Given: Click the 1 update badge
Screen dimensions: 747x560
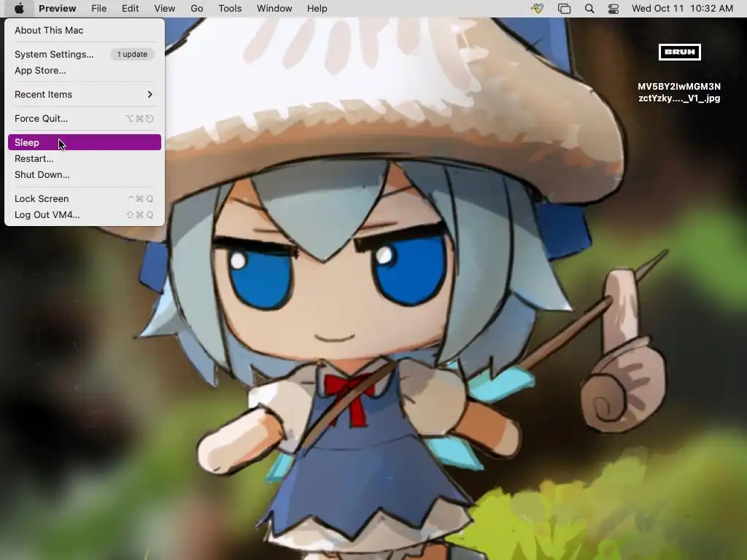Looking at the screenshot, I should [x=133, y=54].
